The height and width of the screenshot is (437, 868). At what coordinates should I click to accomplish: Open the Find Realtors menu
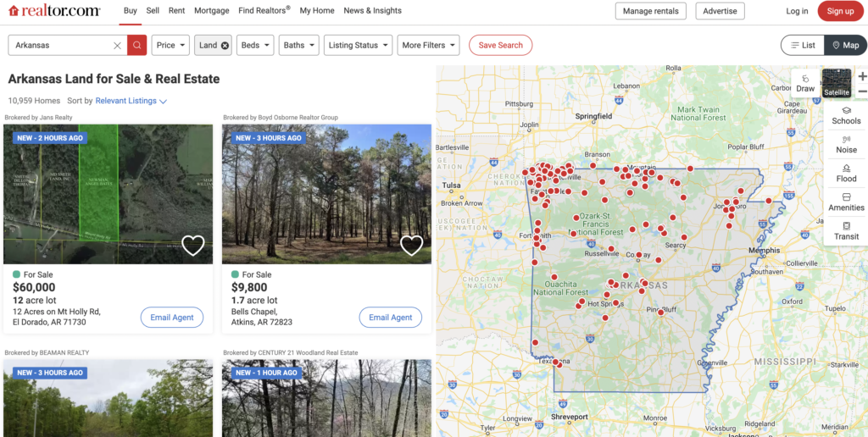(x=264, y=10)
